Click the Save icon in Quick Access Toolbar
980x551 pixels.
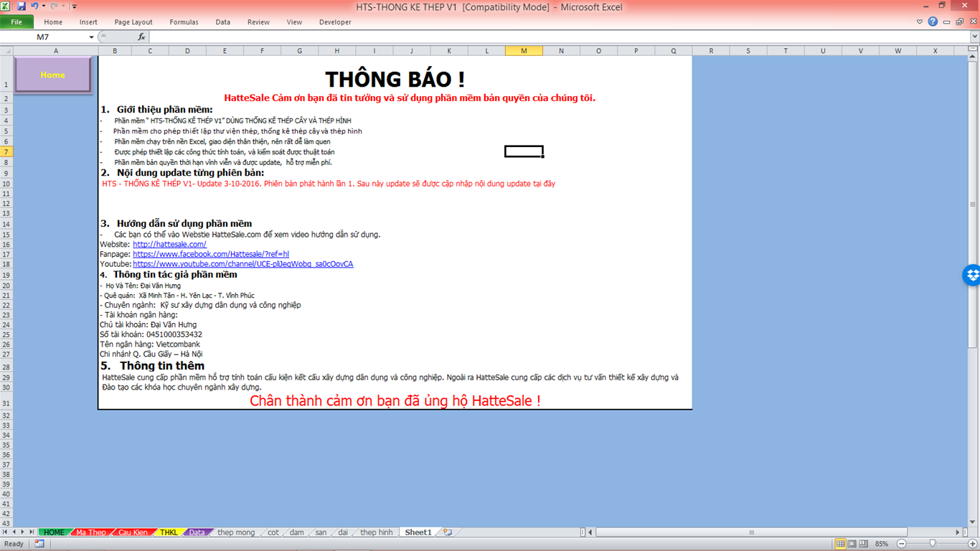[21, 6]
